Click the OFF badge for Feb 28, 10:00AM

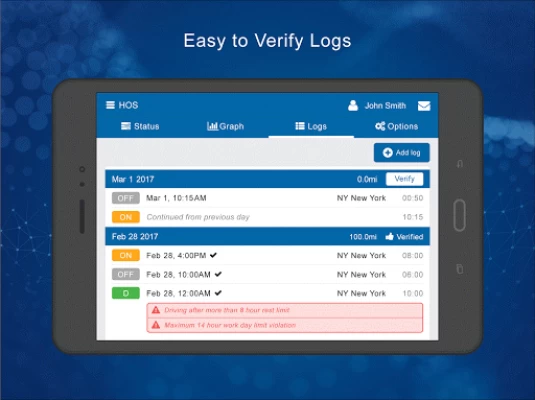pos(126,274)
